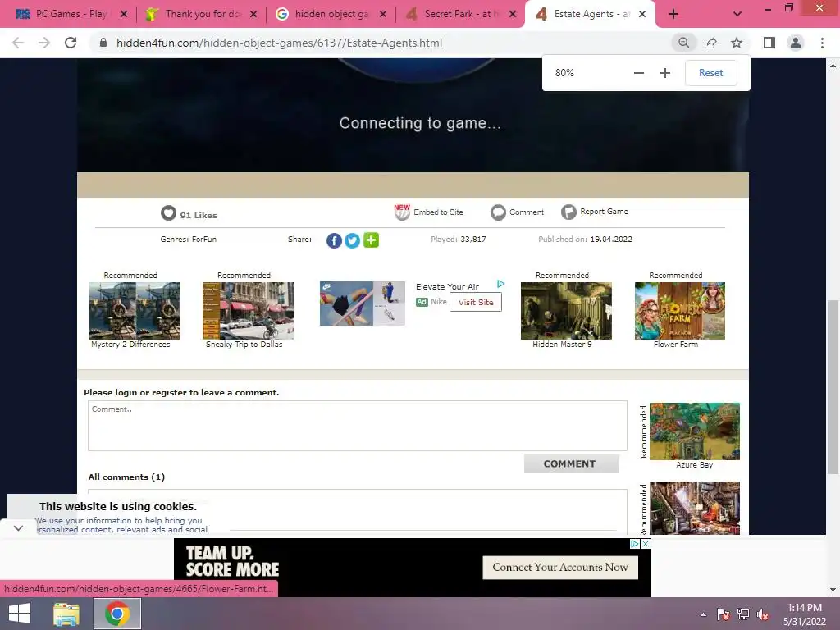Open Hidden Master 9 game thumbnail

(566, 311)
